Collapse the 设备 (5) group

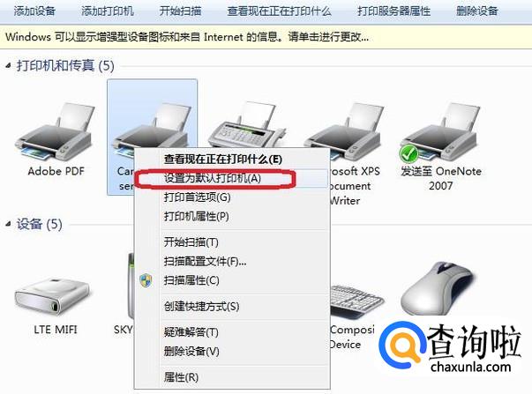click(8, 224)
